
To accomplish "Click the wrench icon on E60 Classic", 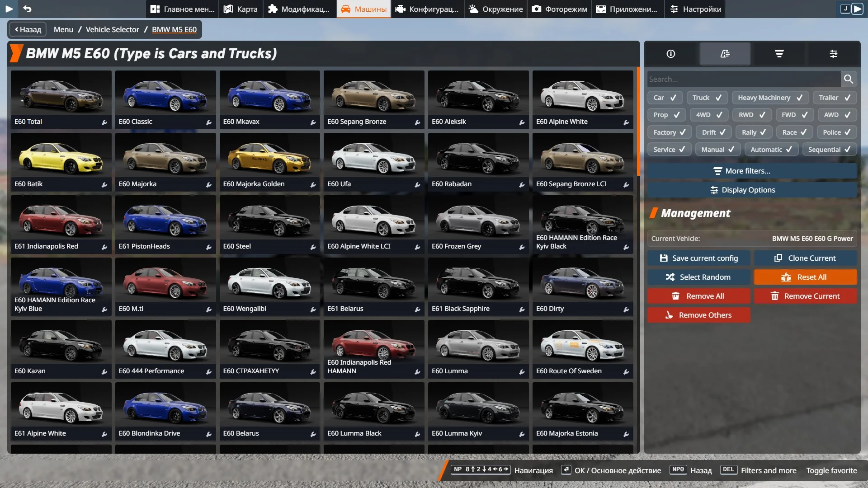I will 209,122.
